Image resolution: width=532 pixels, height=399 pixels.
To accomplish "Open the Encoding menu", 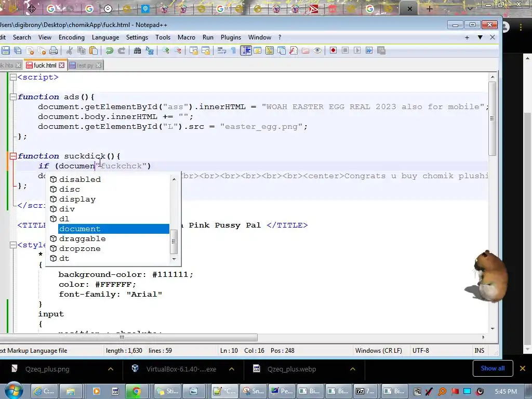I will (x=72, y=37).
